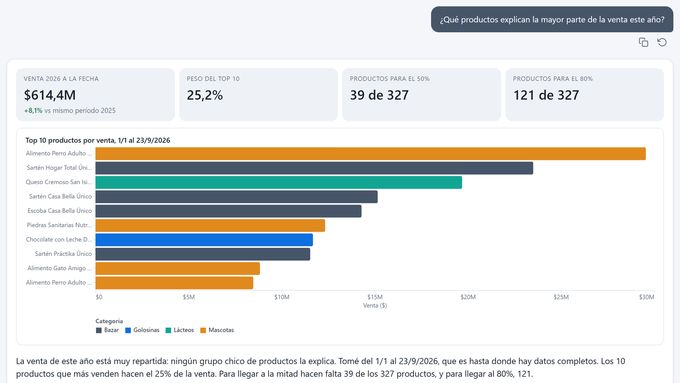Toggle the Lácteos legend swatch
This screenshot has height=383, width=680.
(168, 330)
